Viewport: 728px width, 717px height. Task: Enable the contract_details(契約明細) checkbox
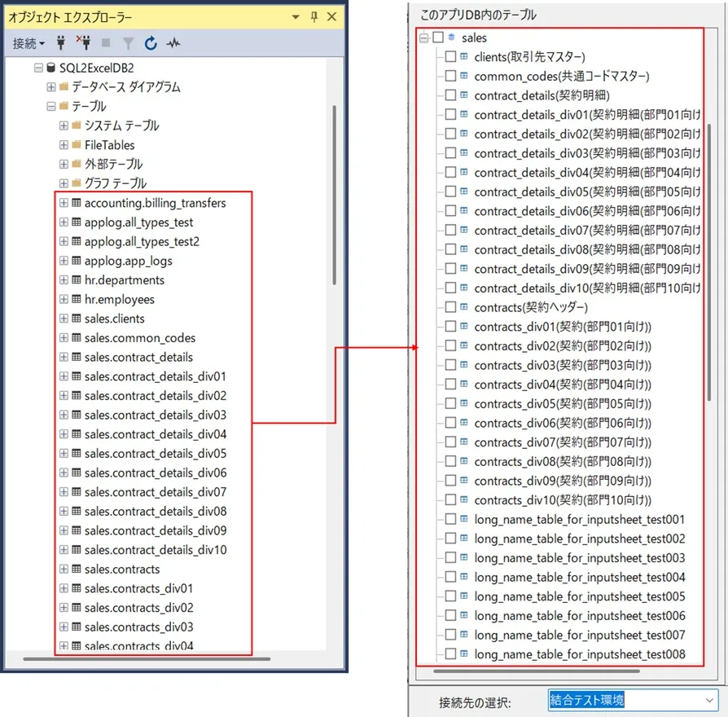click(x=450, y=95)
